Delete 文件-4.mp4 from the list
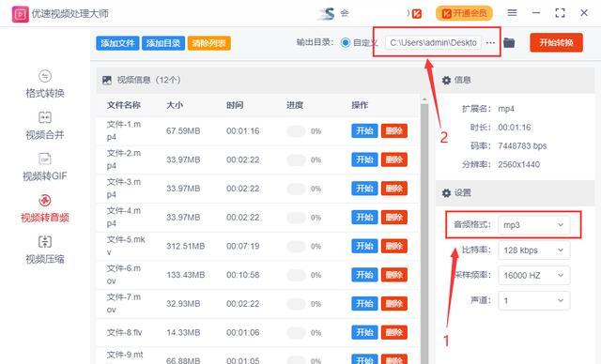Screen dimensions: 601x364 tap(394, 218)
